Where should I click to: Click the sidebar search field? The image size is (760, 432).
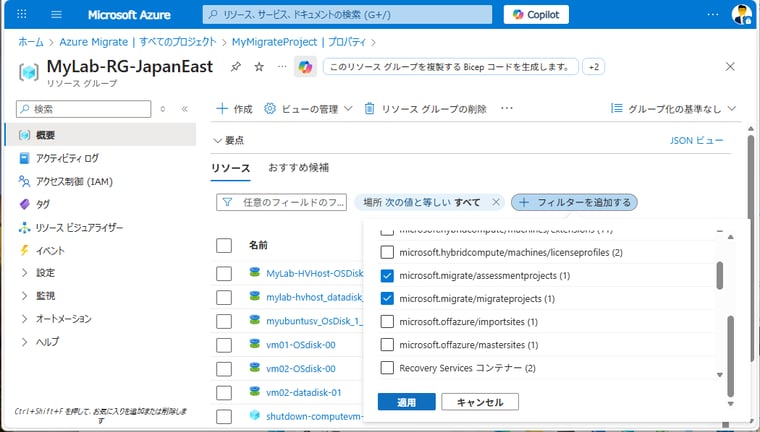point(83,109)
